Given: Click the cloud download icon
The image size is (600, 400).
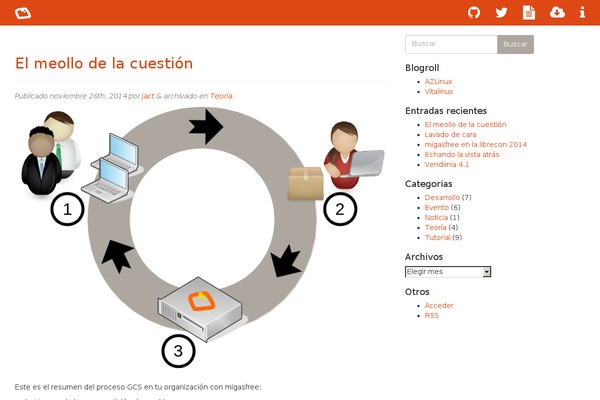Looking at the screenshot, I should click(x=557, y=13).
